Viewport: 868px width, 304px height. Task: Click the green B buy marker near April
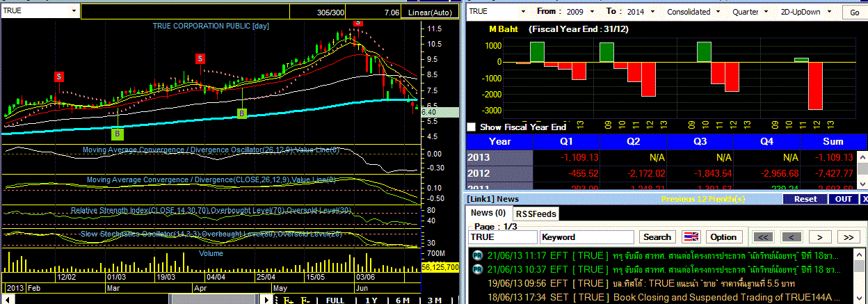click(x=242, y=113)
